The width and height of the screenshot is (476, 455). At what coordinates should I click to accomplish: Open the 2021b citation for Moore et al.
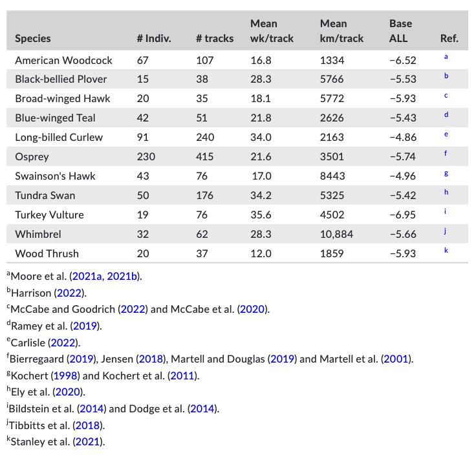[122, 277]
